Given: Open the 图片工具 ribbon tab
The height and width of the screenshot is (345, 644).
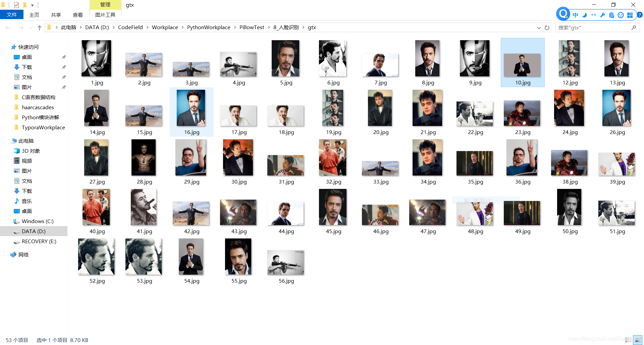Looking at the screenshot, I should click(x=105, y=15).
